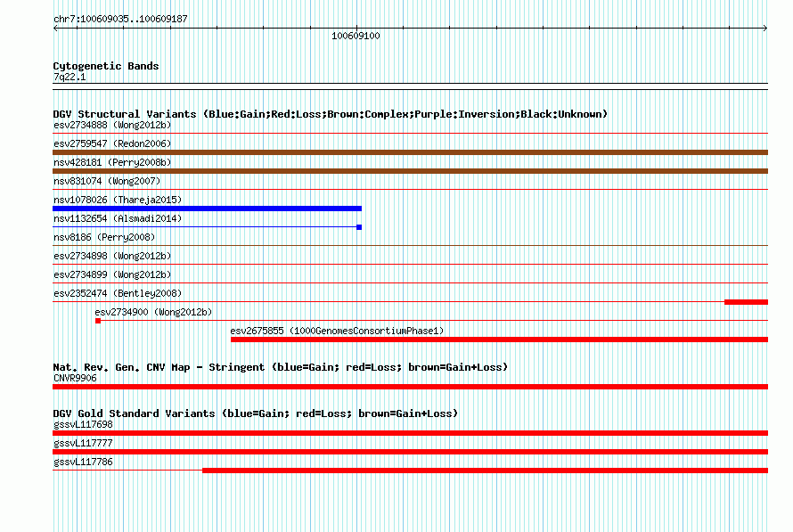Click the red bar under gssvL117698
The height and width of the screenshot is (532, 793).
pyautogui.click(x=410, y=433)
